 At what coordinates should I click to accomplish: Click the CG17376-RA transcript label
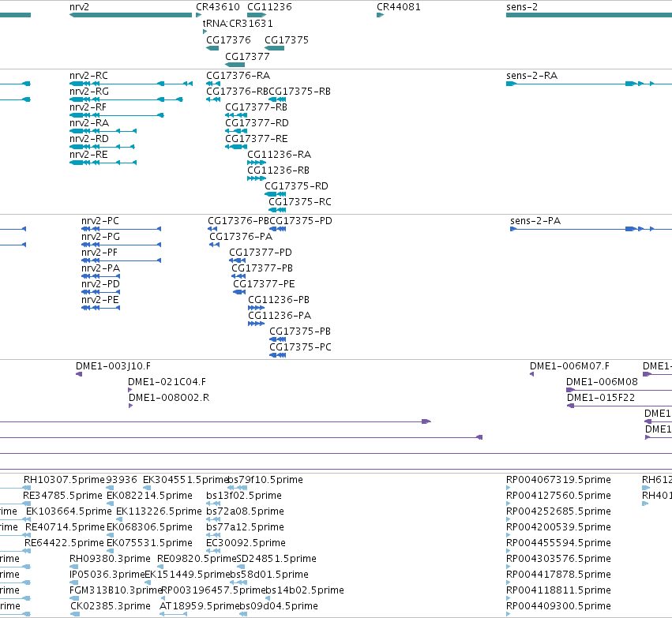click(238, 76)
